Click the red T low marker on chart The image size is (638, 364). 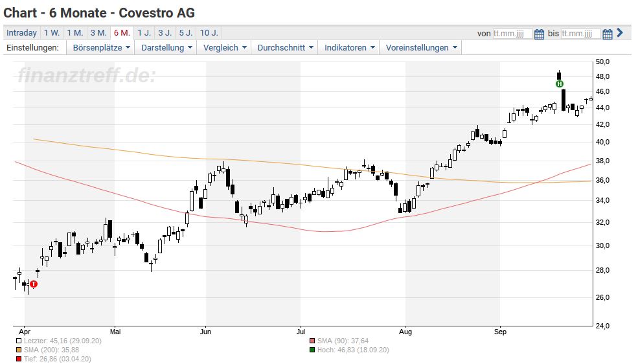34,284
